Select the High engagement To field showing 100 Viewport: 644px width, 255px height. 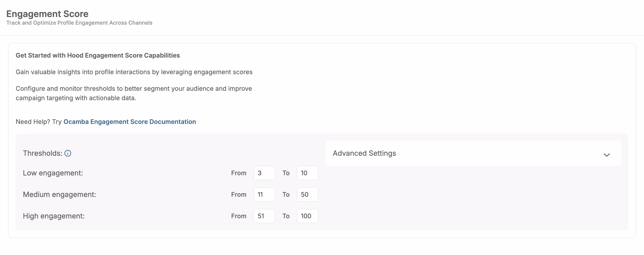click(307, 216)
